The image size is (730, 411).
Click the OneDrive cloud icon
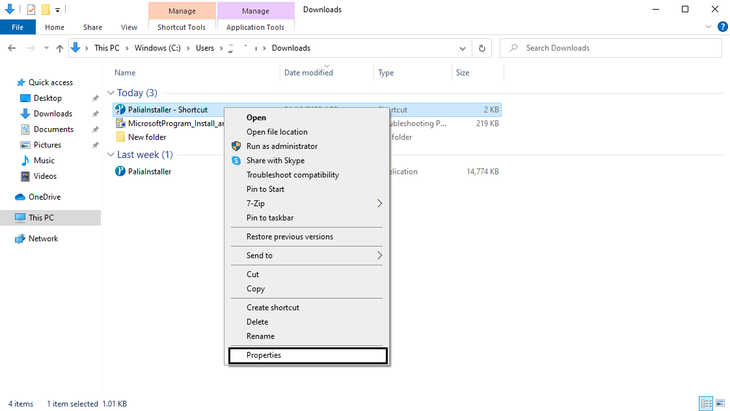(20, 197)
